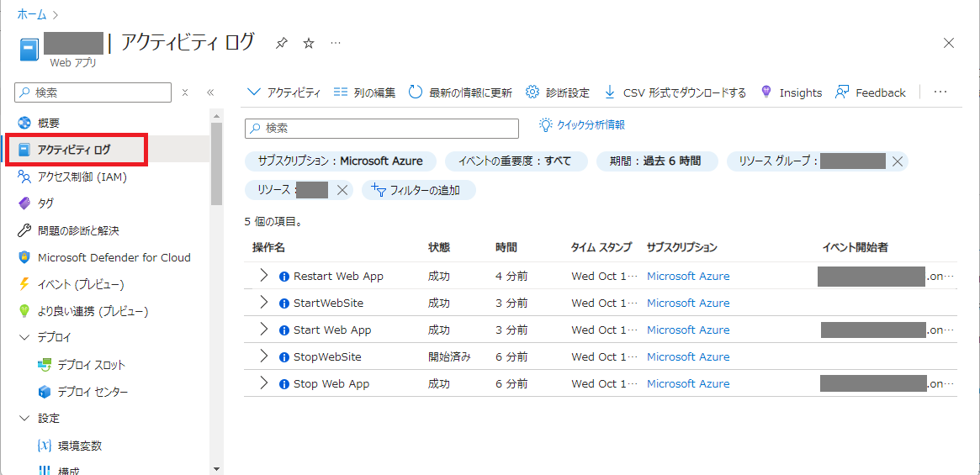
Task: Expand the Stop Web App row
Action: coord(263,383)
